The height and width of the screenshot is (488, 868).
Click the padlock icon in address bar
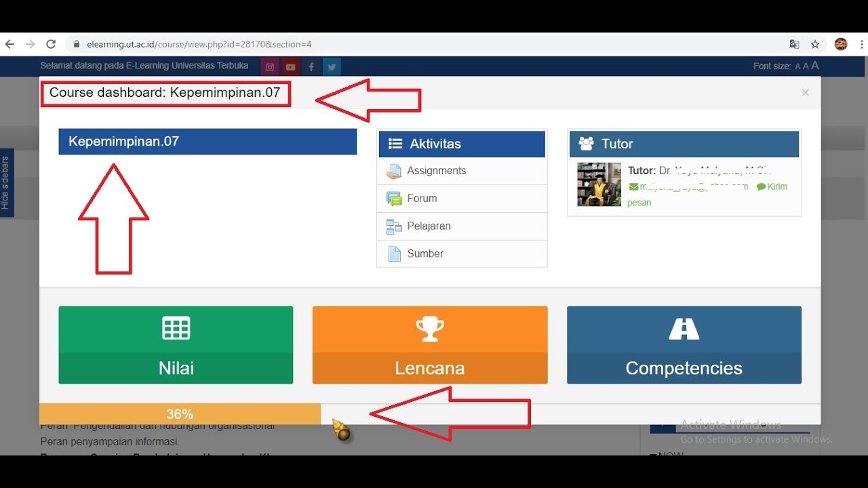[76, 44]
